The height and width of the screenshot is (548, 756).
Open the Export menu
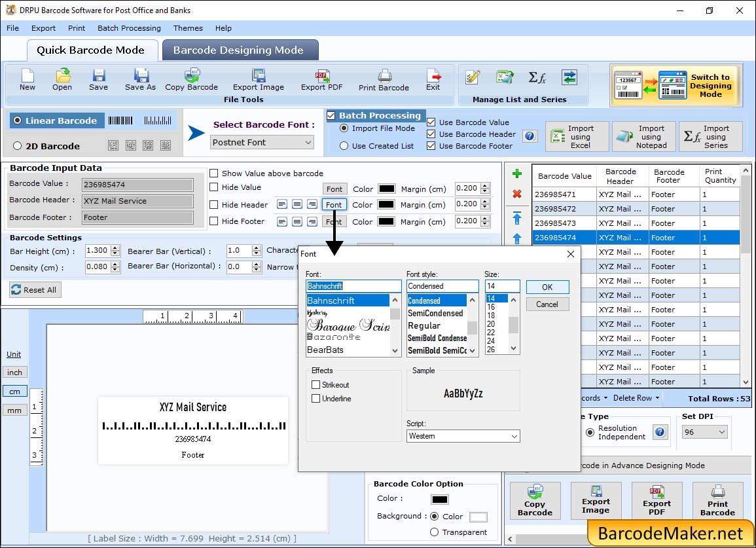coord(43,28)
